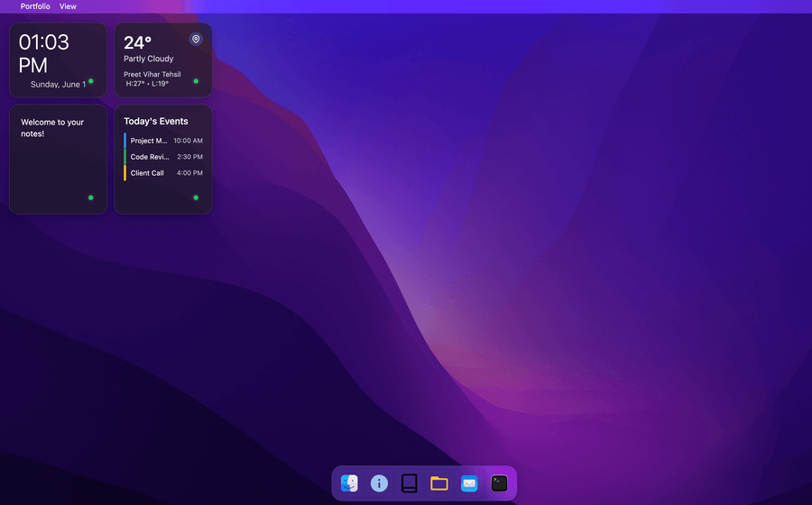Screen dimensions: 812x505
Task: Click the green dot on Today's Events widget
Action: [196, 197]
